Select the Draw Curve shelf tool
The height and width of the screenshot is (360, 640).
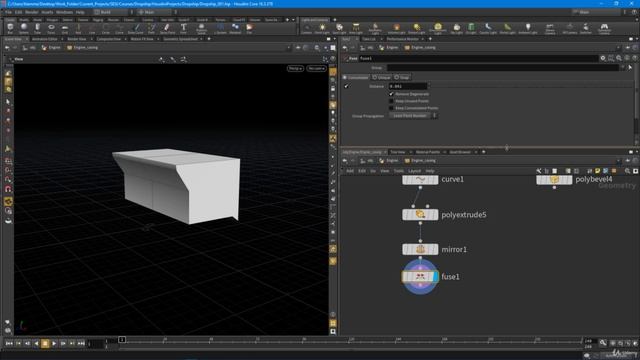click(136, 28)
